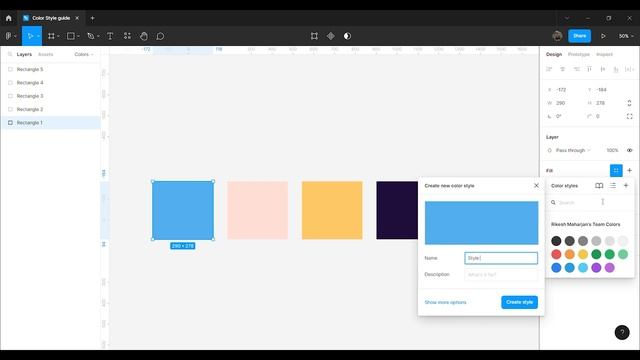
Task: Click the Align left icon
Action: [549, 69]
